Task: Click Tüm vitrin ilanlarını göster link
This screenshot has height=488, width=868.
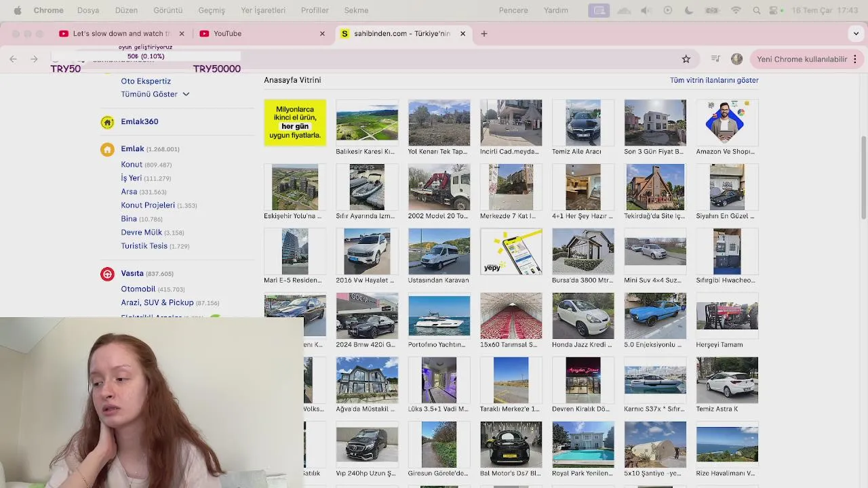Action: click(x=714, y=80)
